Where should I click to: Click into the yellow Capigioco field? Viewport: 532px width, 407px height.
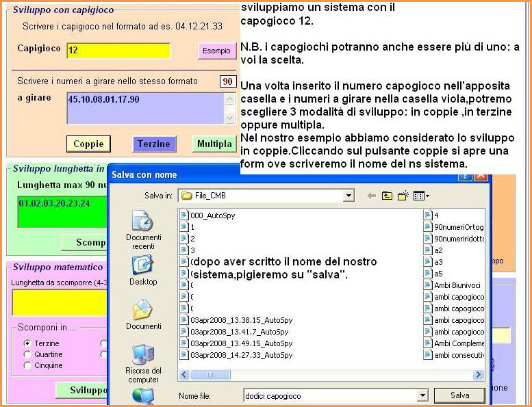click(118, 51)
